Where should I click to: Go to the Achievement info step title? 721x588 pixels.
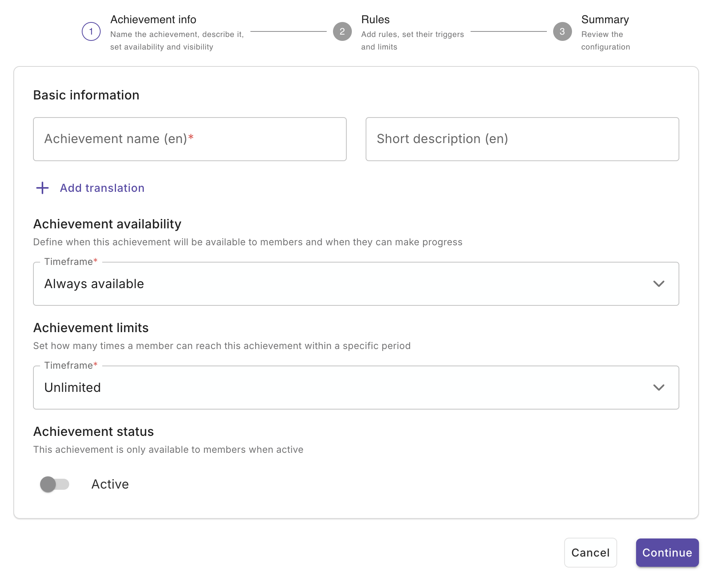point(153,20)
